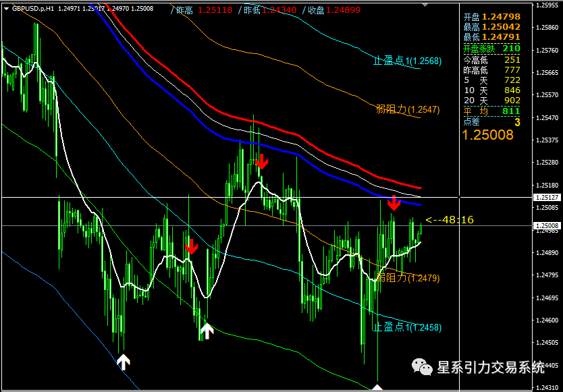Select the 今高低 251 info row
The width and height of the screenshot is (563, 392).
[491, 59]
